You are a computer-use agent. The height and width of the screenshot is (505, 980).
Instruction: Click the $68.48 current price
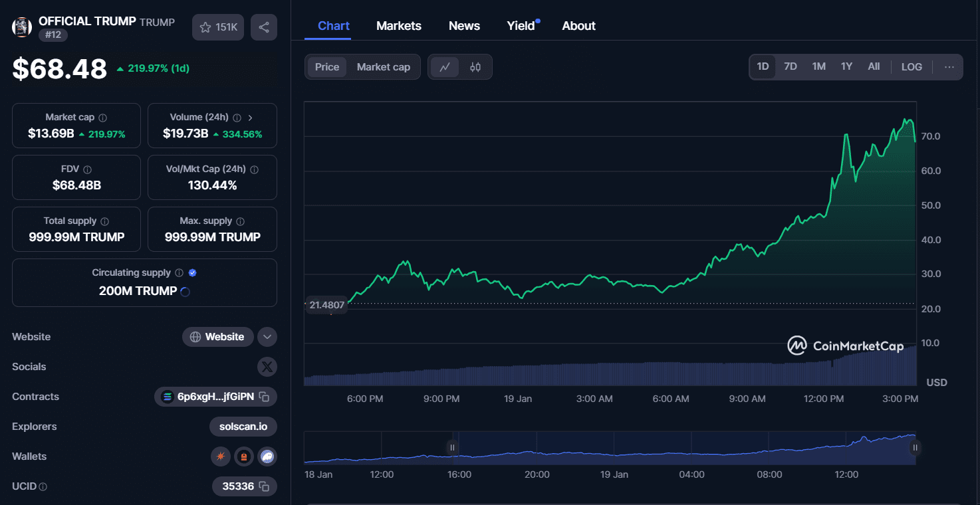point(60,69)
